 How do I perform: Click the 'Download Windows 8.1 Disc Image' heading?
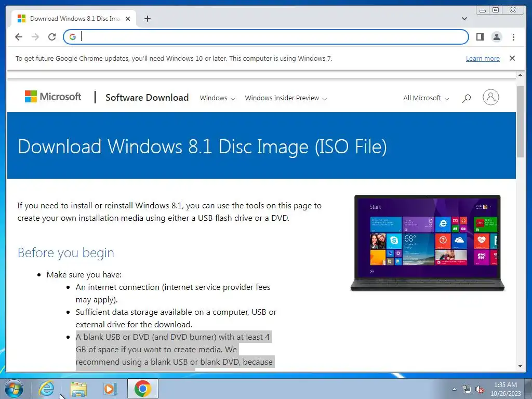click(202, 147)
